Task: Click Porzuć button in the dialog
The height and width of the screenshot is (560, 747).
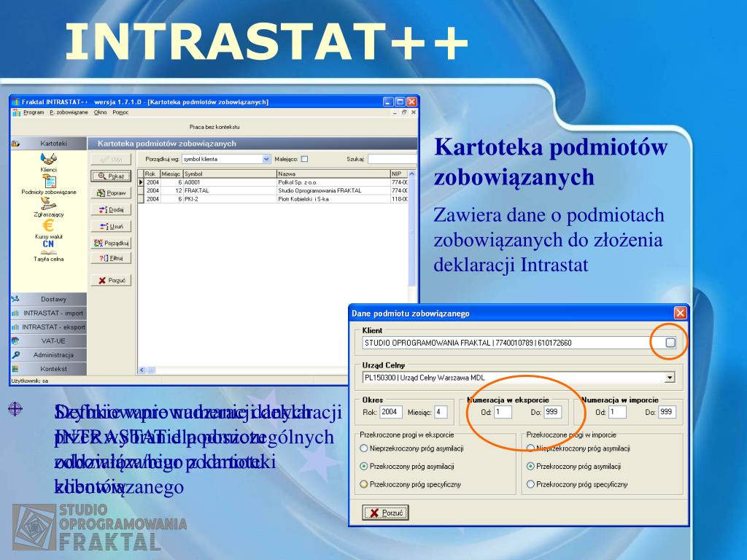Action: (385, 513)
